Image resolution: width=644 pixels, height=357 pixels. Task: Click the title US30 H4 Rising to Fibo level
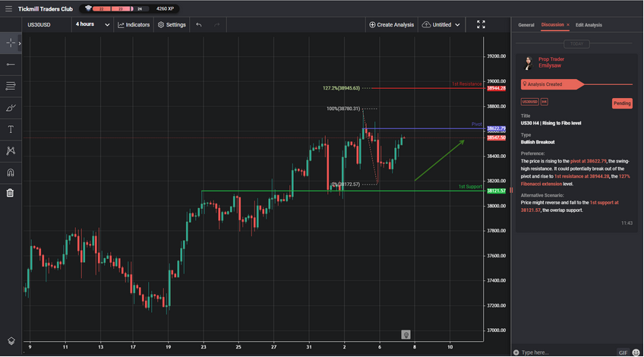pos(551,123)
